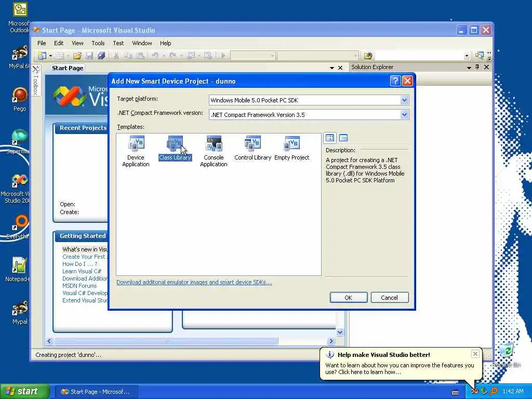Select the Control Library template
Viewport: 532px width, 399px height.
pos(253,148)
